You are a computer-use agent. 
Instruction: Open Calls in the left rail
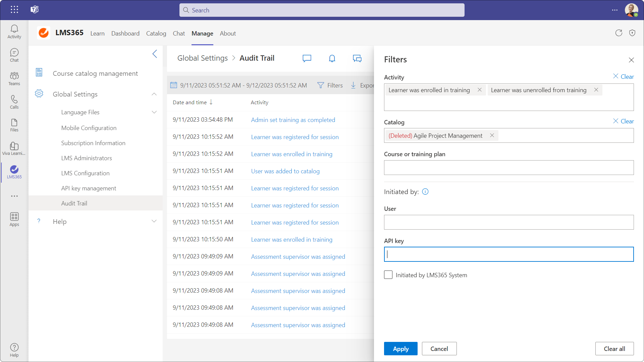[14, 102]
